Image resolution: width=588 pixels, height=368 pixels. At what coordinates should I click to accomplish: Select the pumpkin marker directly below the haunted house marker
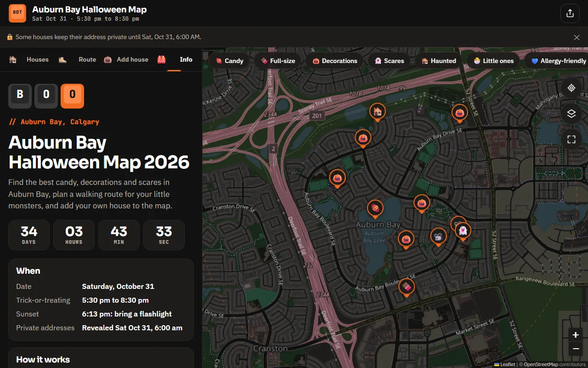363,138
